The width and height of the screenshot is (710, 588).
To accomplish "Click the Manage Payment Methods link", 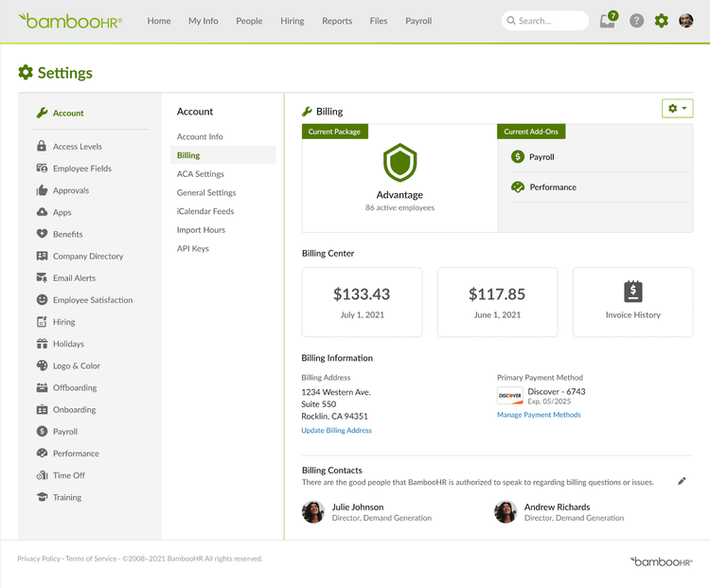I will (x=539, y=415).
